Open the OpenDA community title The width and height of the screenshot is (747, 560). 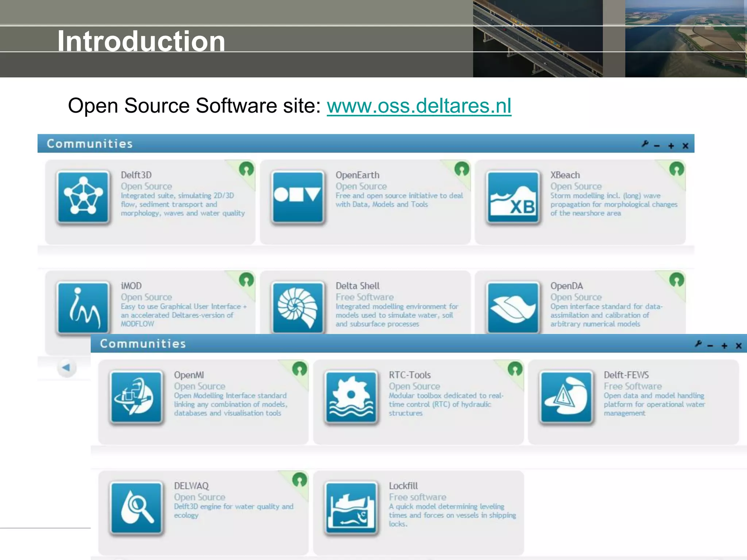pos(566,286)
